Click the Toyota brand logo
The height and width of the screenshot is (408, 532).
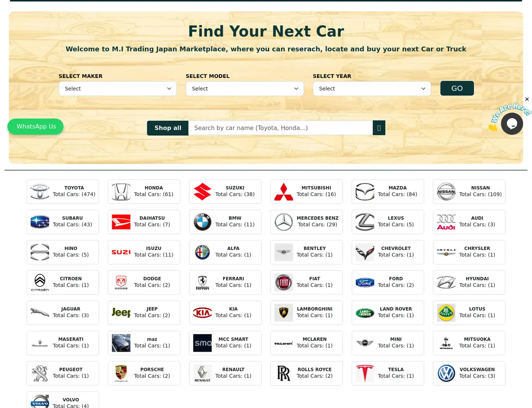click(x=40, y=192)
